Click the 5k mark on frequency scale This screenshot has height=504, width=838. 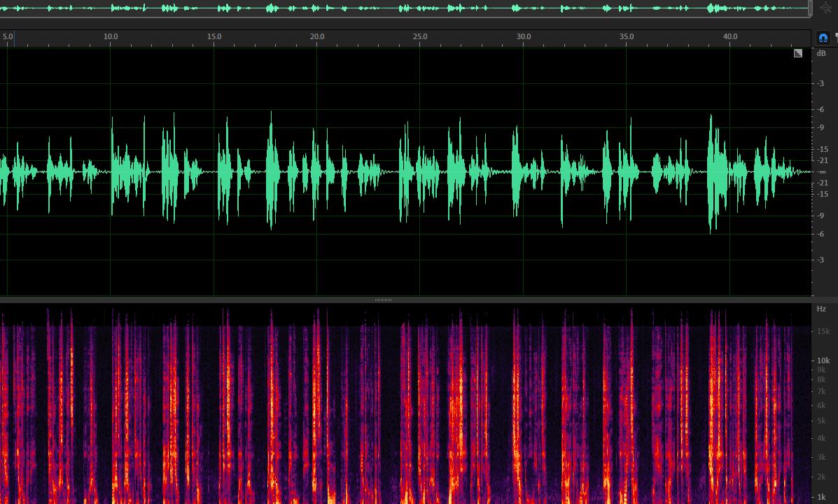pyautogui.click(x=822, y=421)
